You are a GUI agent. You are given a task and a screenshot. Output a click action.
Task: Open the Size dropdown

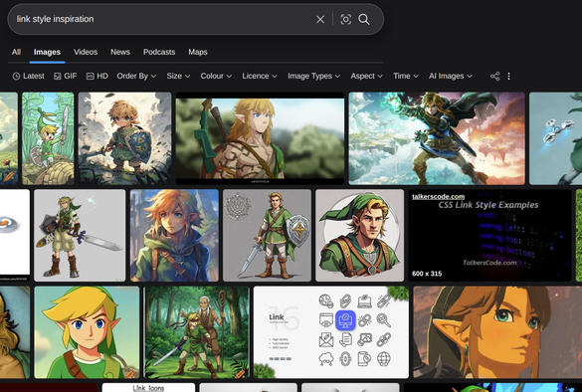point(178,76)
